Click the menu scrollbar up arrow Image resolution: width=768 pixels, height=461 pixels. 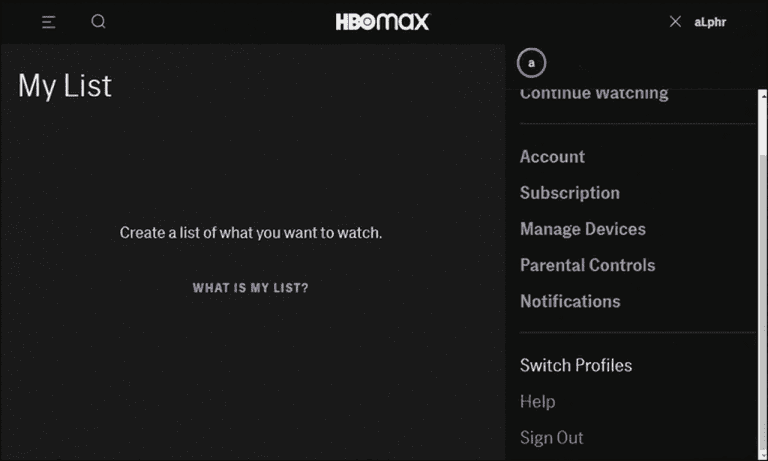coord(763,95)
